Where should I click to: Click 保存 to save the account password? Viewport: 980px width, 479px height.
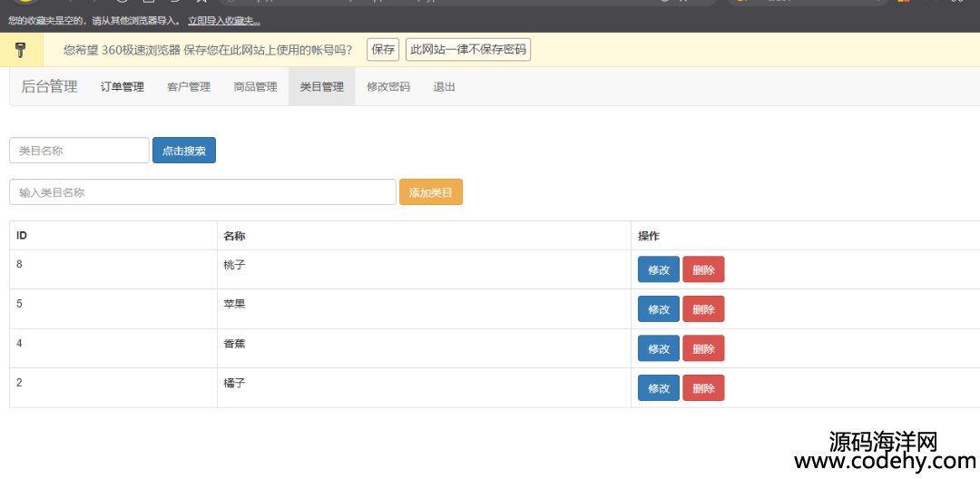tap(383, 50)
